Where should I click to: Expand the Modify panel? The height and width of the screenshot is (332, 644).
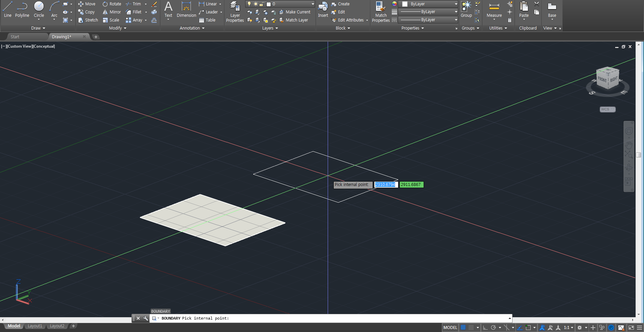(x=117, y=28)
